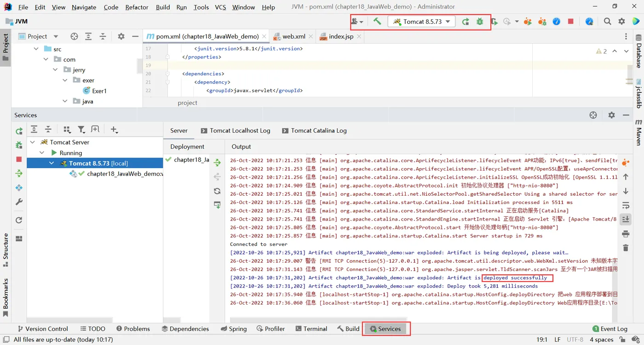Collapse all nodes in Project panel
This screenshot has width=644, height=345.
(x=103, y=36)
